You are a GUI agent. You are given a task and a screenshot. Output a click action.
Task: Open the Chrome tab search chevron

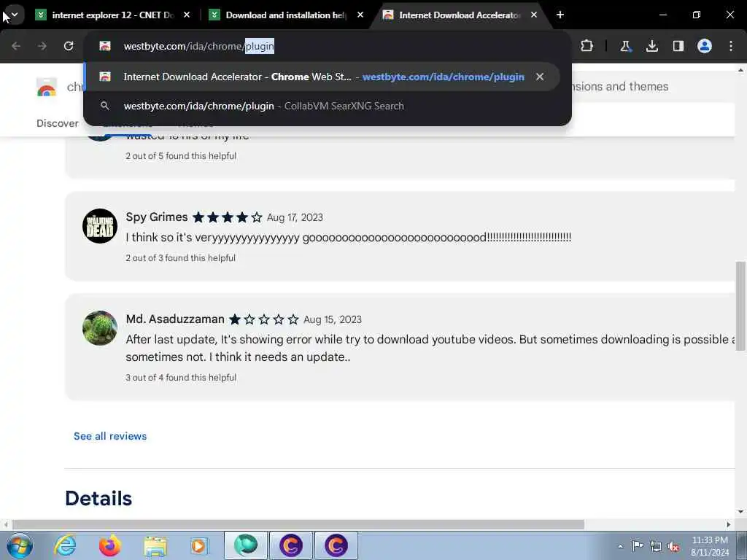pyautogui.click(x=15, y=15)
